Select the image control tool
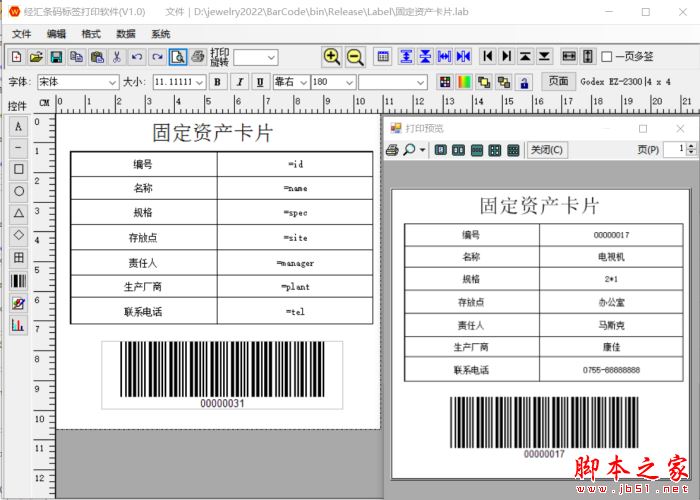This screenshot has height=500, width=700. pyautogui.click(x=18, y=303)
